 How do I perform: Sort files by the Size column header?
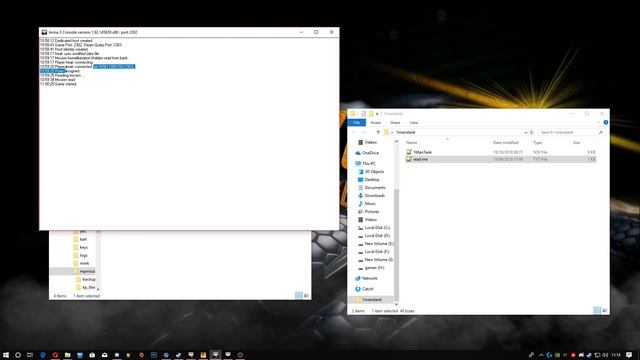click(576, 142)
